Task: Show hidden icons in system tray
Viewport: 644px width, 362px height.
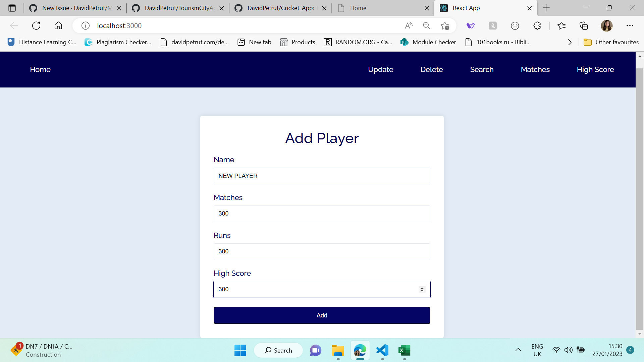Action: point(518,350)
